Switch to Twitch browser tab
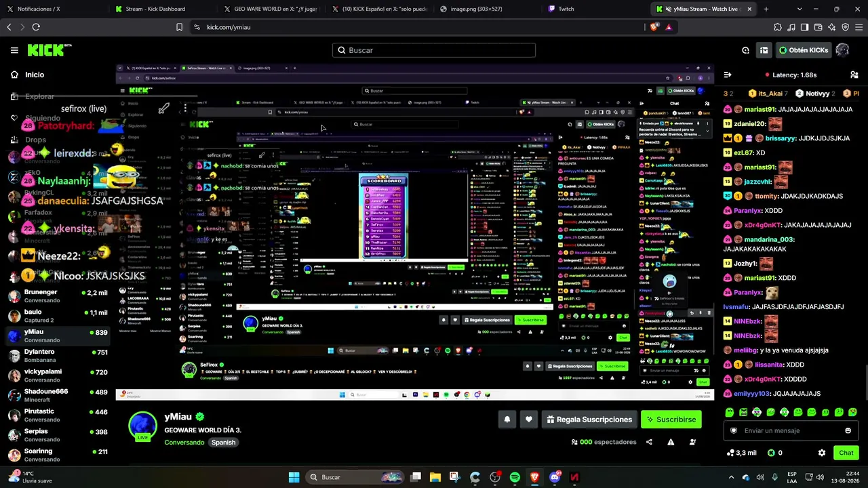 tap(597, 9)
